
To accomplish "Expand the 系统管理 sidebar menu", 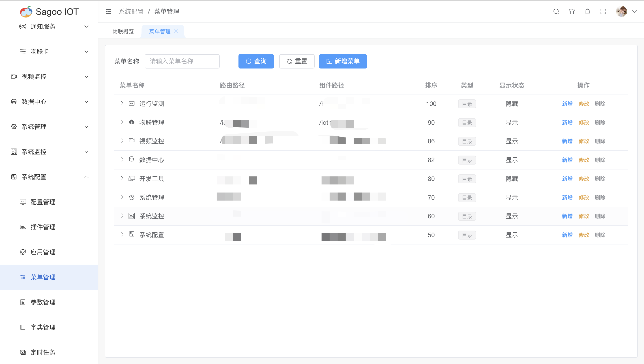I will coord(49,127).
